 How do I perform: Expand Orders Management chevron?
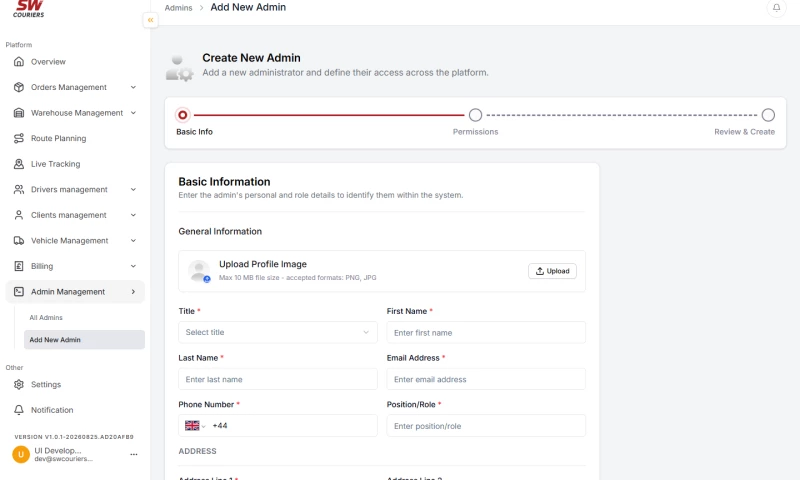coord(133,87)
